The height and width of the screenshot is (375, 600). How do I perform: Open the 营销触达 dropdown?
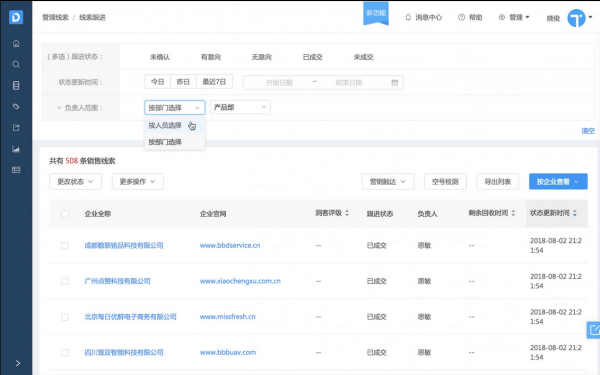388,181
